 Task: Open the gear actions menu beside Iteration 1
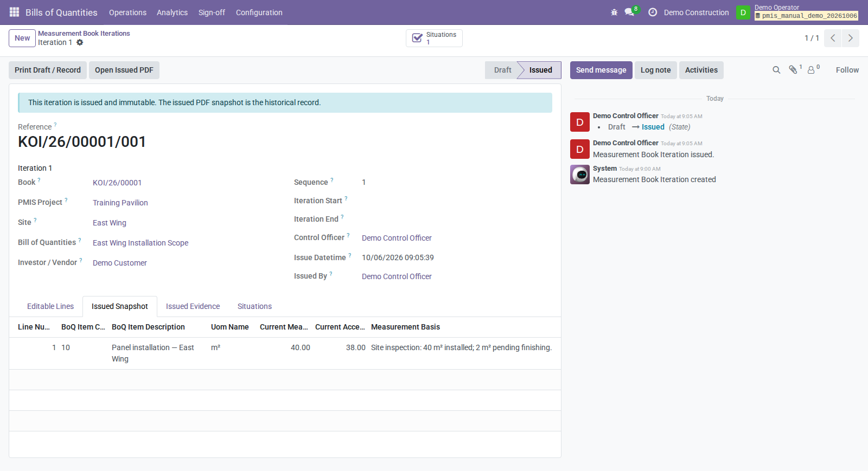(80, 42)
